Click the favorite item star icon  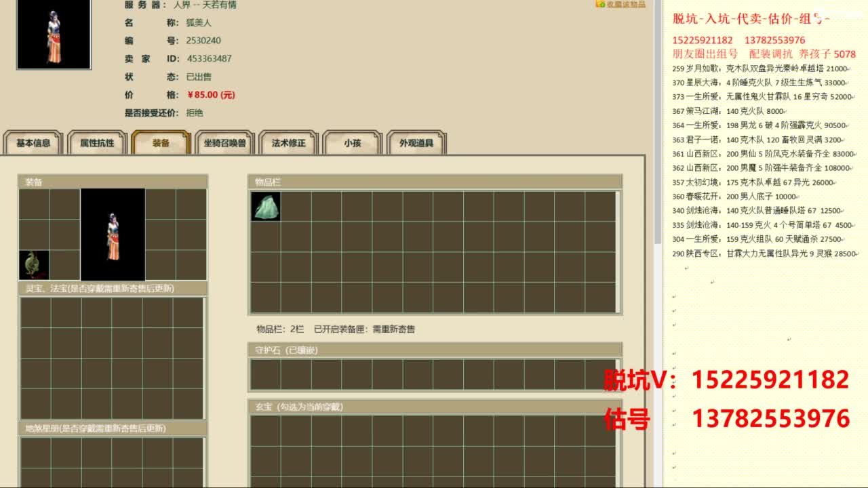600,4
